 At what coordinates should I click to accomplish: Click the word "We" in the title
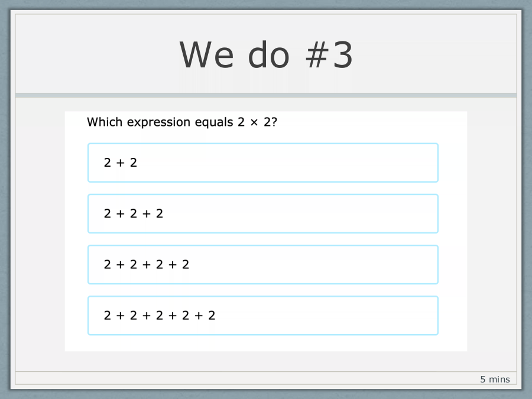tap(207, 54)
